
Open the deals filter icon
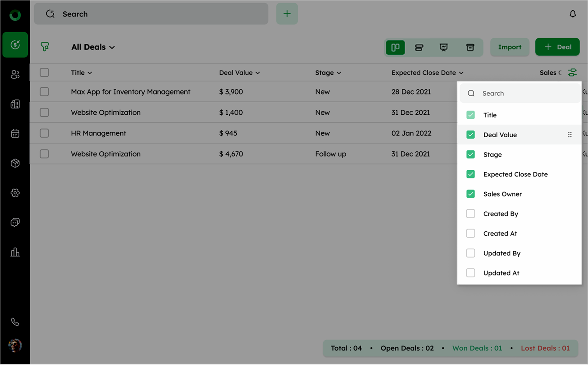[45, 47]
